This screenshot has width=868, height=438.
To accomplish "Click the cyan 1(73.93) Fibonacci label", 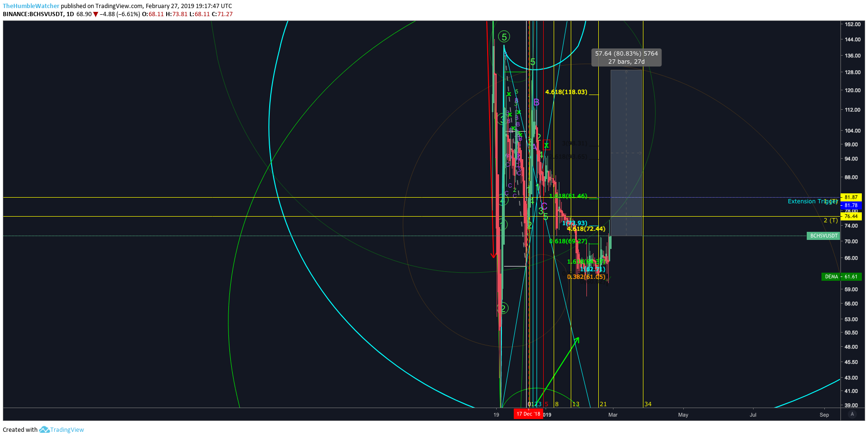I will point(575,223).
